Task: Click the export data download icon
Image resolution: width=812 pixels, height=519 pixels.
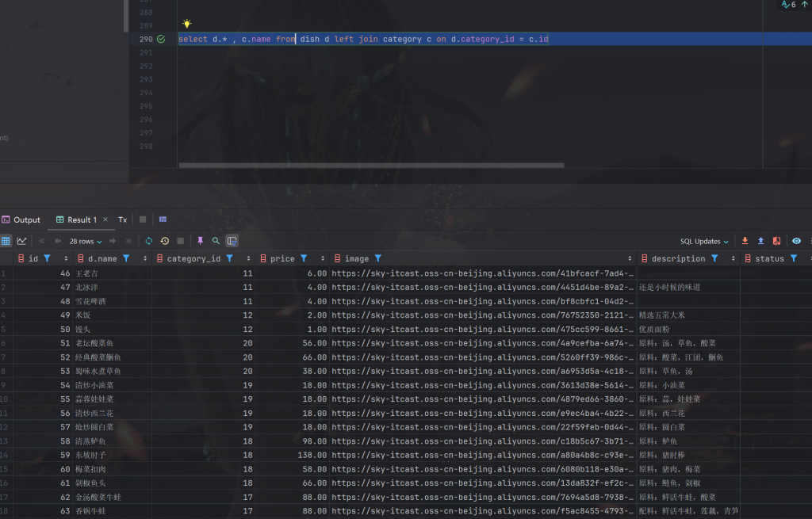Action: coord(745,241)
